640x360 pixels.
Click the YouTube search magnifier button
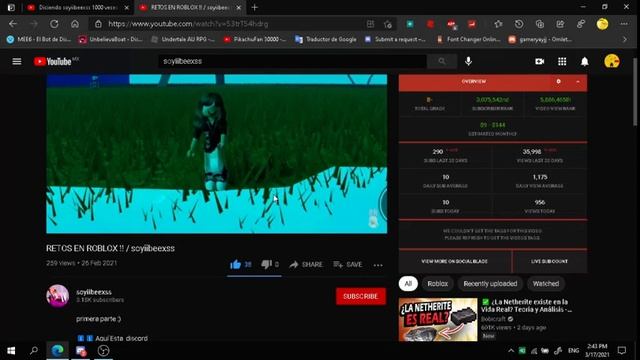442,61
